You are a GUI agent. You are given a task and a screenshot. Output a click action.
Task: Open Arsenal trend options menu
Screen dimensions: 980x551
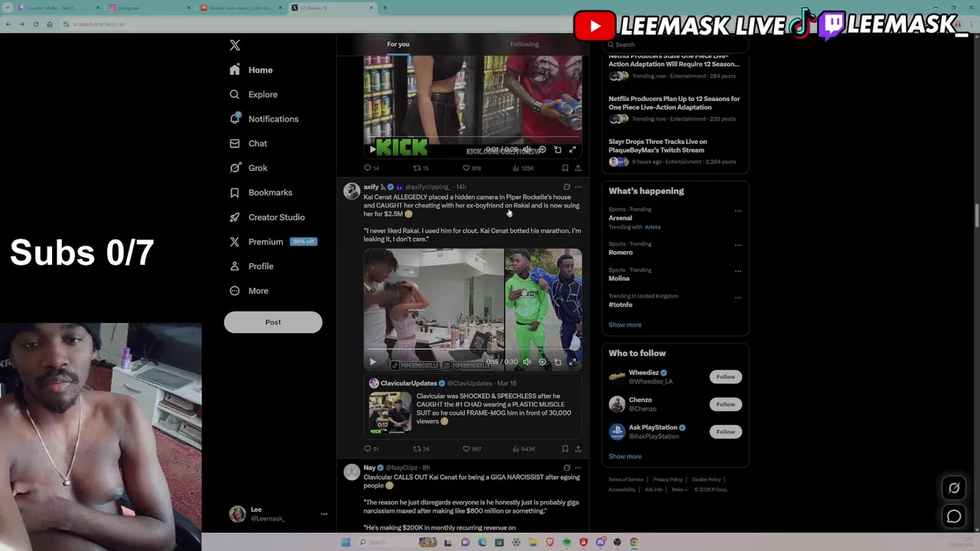click(x=738, y=210)
